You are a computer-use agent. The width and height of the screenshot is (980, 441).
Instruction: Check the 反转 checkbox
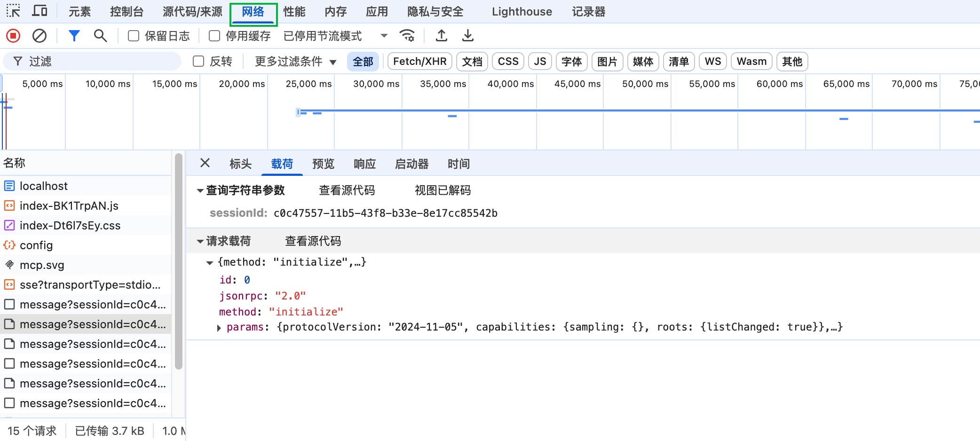tap(198, 61)
